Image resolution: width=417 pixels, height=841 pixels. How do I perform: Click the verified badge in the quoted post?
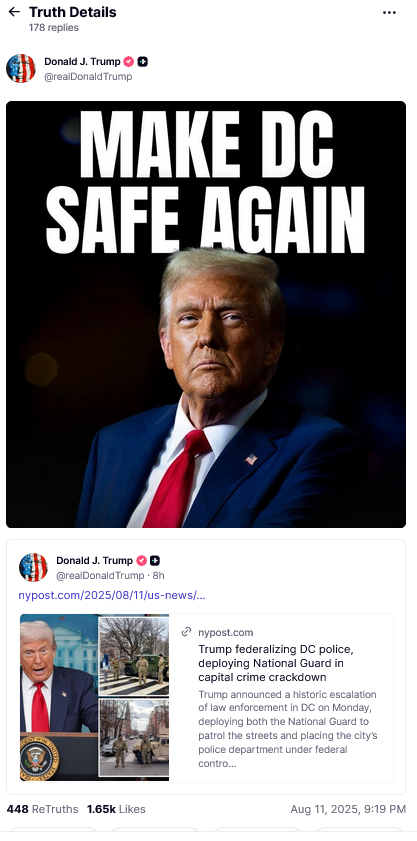click(141, 560)
